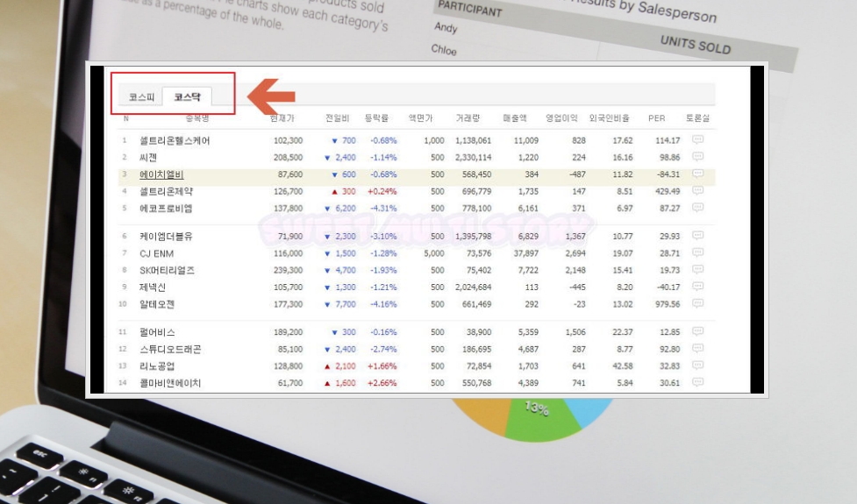Open discussion room icon for 알테오젠

[697, 303]
